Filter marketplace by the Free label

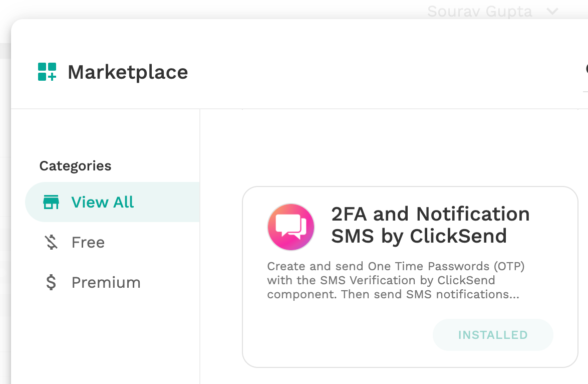(88, 242)
